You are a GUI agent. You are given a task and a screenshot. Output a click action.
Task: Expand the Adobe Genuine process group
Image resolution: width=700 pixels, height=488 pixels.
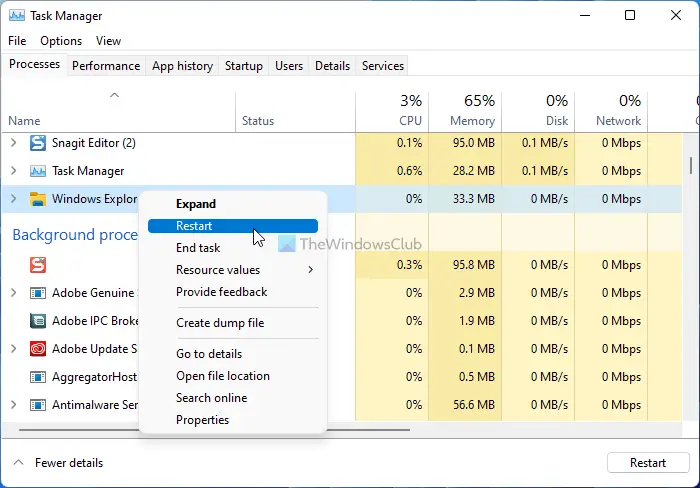point(13,293)
